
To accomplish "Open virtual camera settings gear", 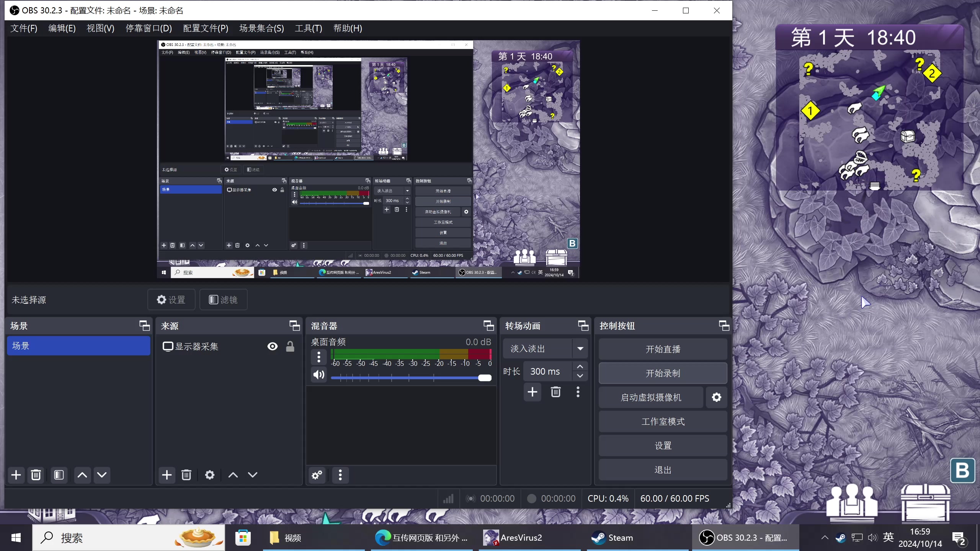I will coord(717,397).
